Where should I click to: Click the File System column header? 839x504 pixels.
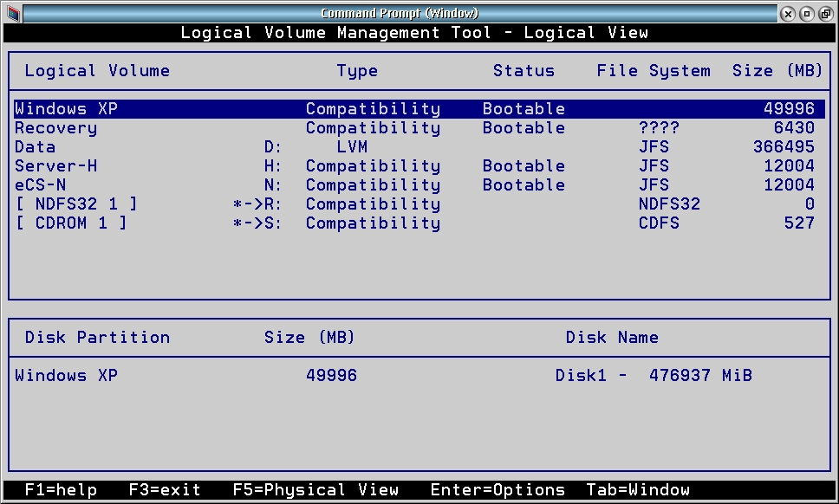pos(654,71)
